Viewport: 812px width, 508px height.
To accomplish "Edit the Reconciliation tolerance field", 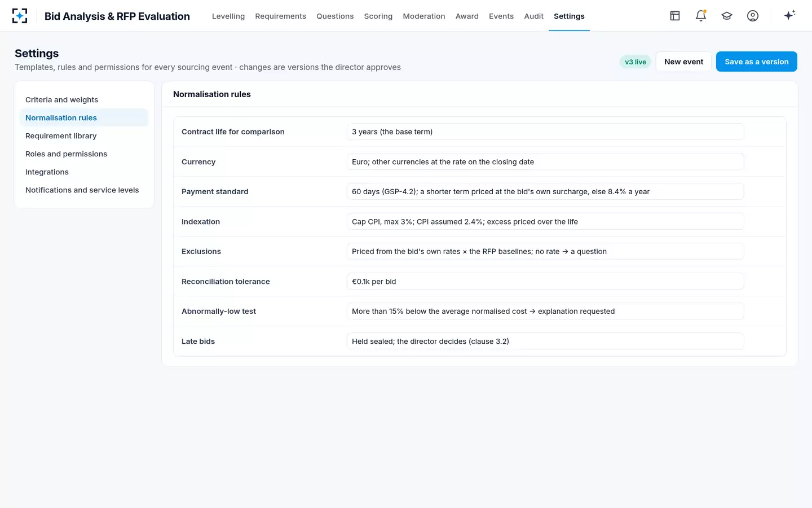I will click(545, 281).
